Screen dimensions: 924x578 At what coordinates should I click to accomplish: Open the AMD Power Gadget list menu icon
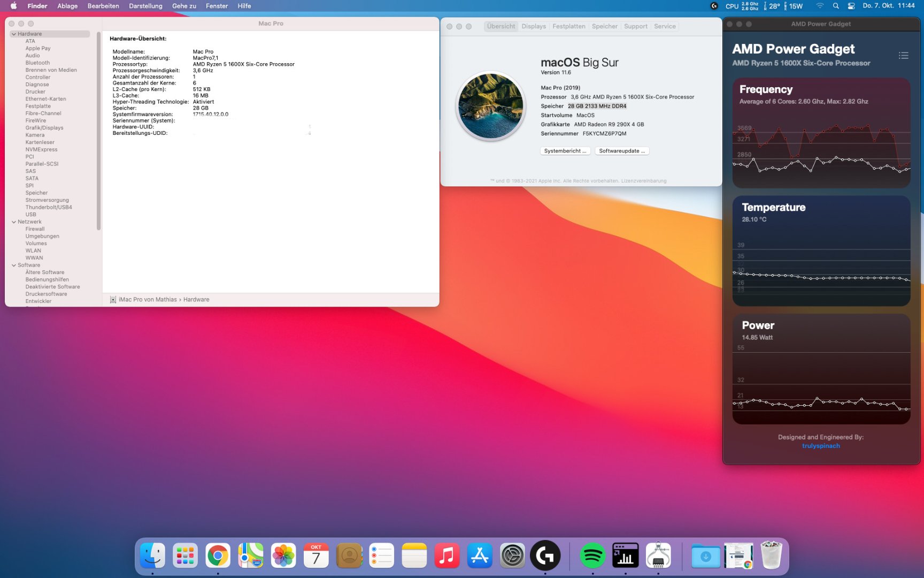pos(903,56)
